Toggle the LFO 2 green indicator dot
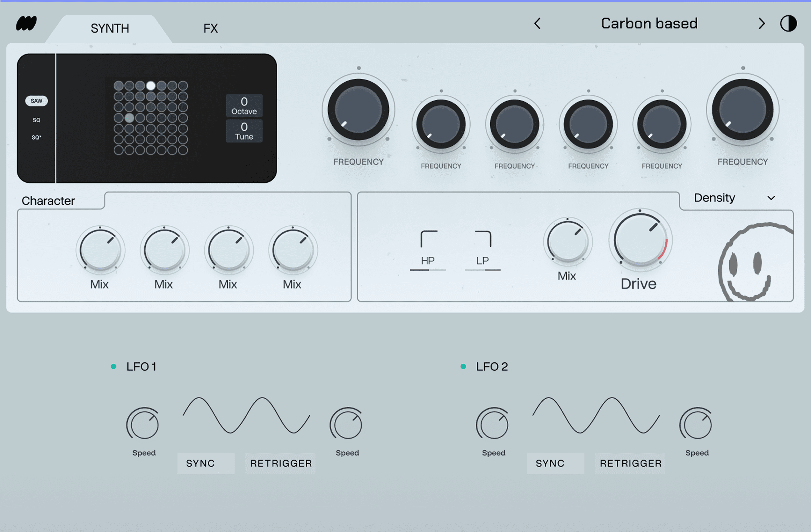811x532 pixels. tap(463, 367)
